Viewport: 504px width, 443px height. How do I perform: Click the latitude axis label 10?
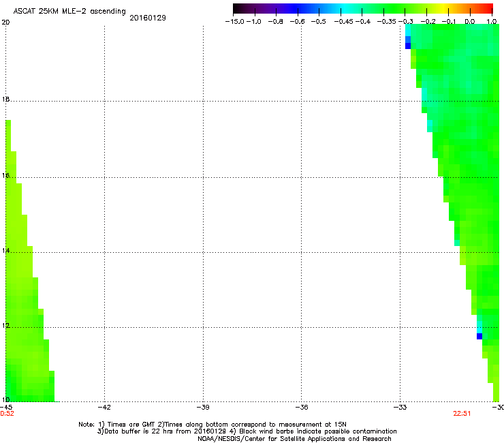tap(5, 399)
